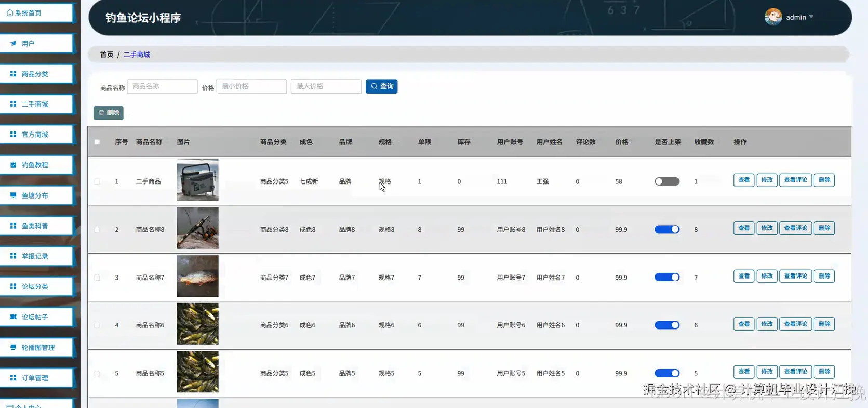Click 二手商城 breadcrumb link
868x408 pixels.
pyautogui.click(x=137, y=55)
